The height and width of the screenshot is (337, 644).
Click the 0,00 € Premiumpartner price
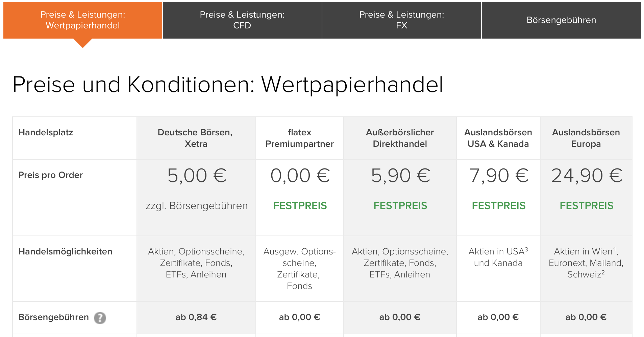300,176
